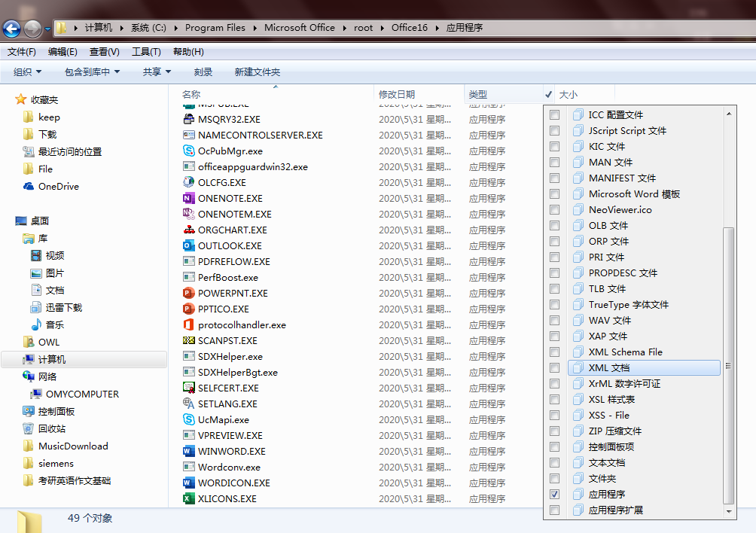Expand arrow after root in address bar
Image resolution: width=756 pixels, height=533 pixels.
tap(382, 28)
